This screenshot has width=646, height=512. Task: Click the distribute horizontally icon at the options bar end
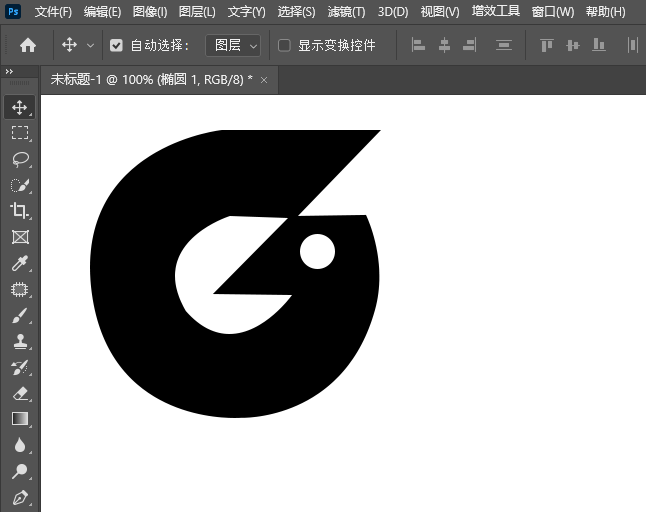point(633,45)
